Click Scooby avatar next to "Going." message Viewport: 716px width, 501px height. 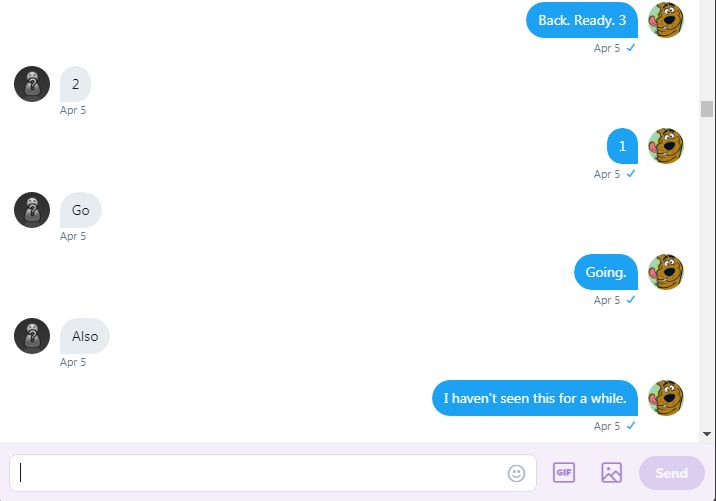[x=666, y=272]
